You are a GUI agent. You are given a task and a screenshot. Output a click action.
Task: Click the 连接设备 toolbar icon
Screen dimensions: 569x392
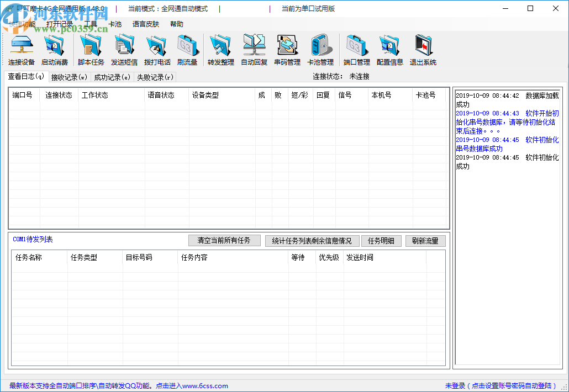pyautogui.click(x=22, y=50)
